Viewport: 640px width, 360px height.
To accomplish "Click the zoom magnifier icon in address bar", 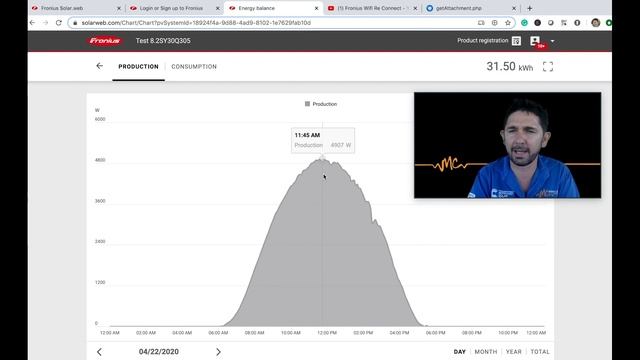I will pyautogui.click(x=495, y=23).
